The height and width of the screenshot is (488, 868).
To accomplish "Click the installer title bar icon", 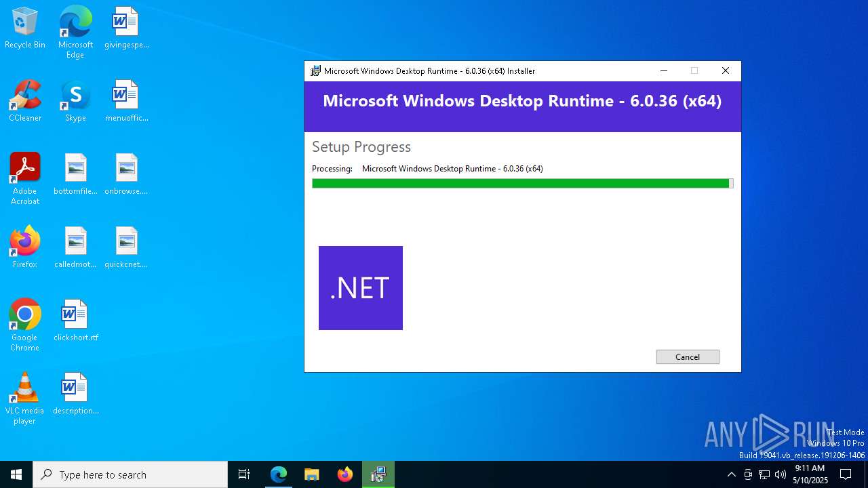I will tap(315, 71).
